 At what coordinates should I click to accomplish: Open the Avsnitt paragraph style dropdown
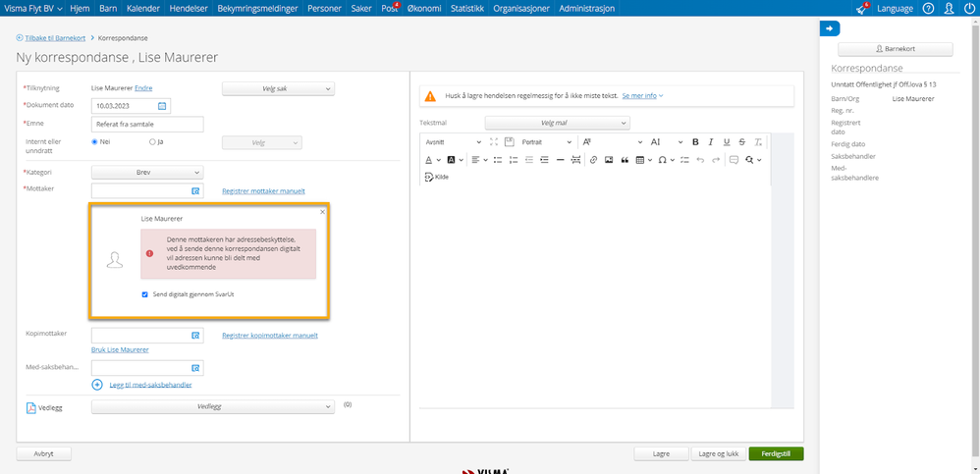(x=453, y=141)
